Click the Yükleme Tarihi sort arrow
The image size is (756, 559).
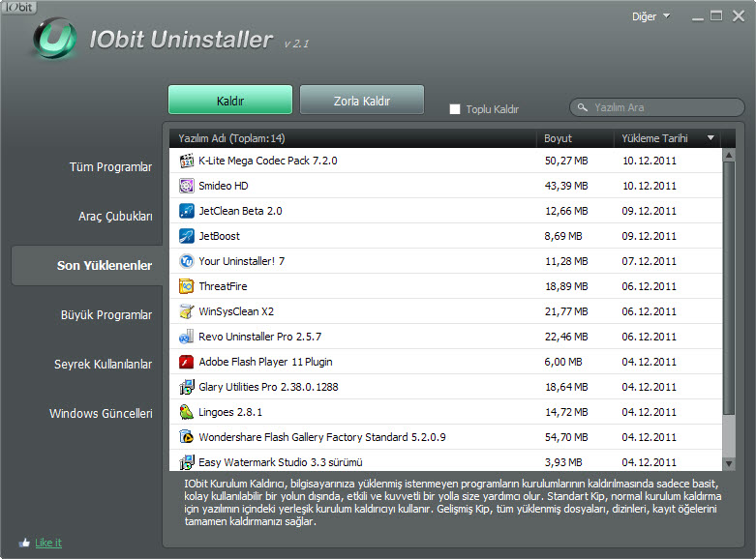pos(711,138)
